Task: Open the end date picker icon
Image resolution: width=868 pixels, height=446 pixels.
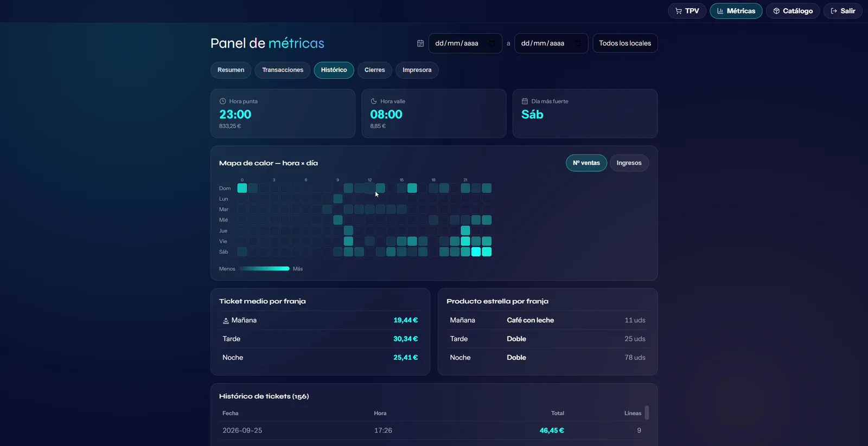Action: click(578, 43)
